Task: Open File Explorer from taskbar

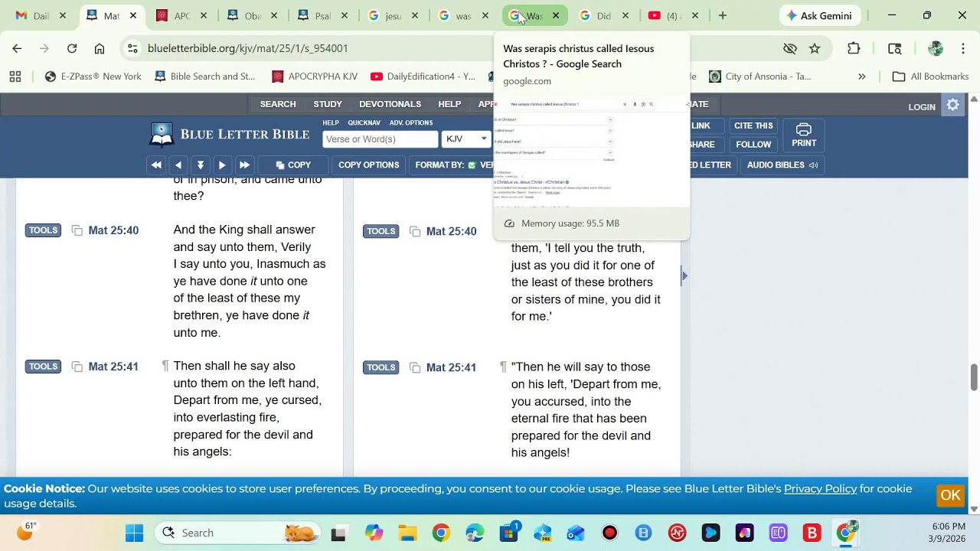Action: point(407,533)
